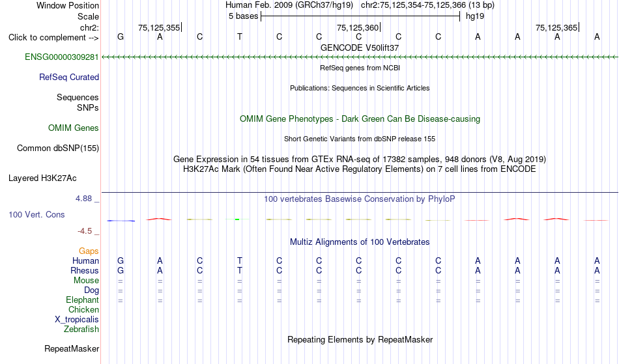Click 'Publications: Sequences in Scientific Articles' title
The height and width of the screenshot is (364, 619).
click(x=360, y=88)
